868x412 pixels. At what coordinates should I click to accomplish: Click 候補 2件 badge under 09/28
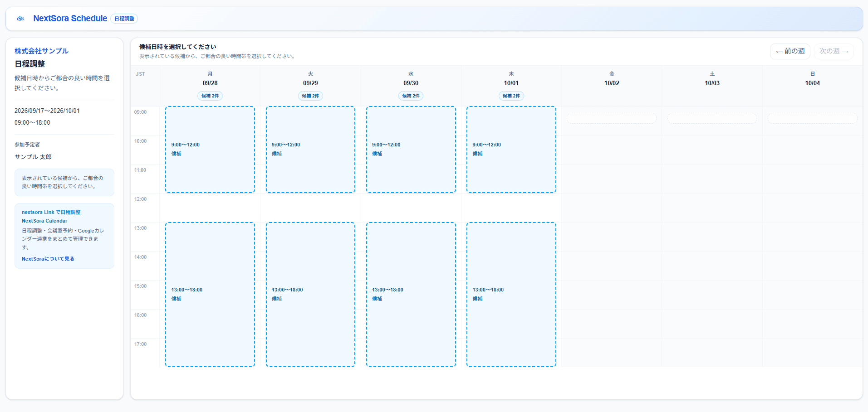coord(210,96)
